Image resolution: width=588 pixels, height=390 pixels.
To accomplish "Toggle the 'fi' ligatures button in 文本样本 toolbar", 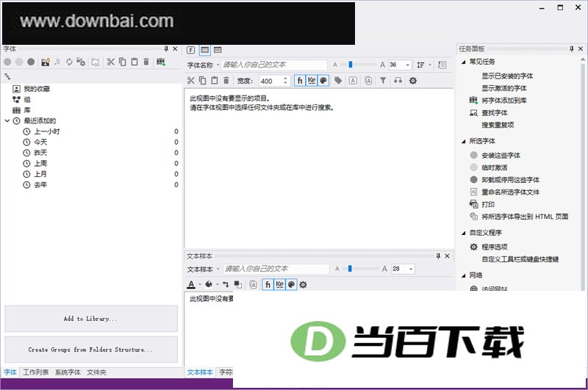I will point(268,285).
